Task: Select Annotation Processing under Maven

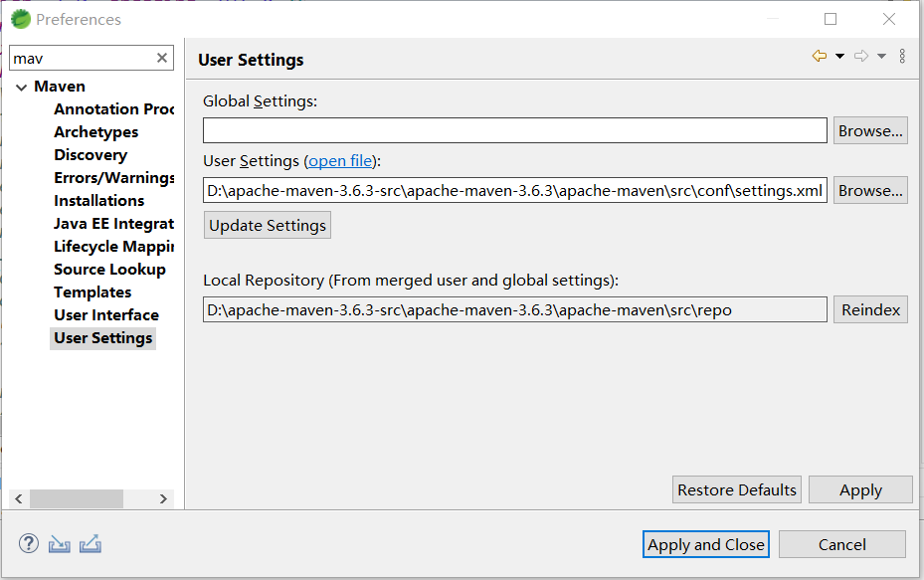Action: (x=113, y=109)
